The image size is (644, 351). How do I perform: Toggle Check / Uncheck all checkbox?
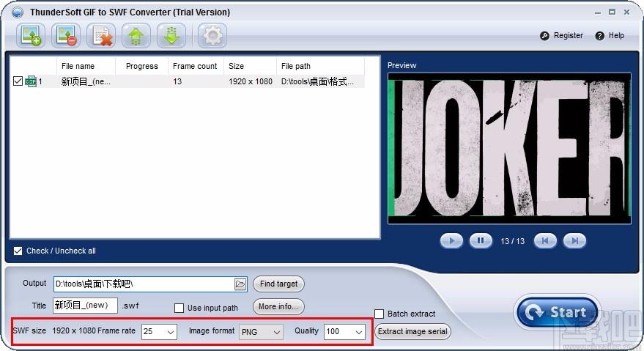click(x=18, y=251)
